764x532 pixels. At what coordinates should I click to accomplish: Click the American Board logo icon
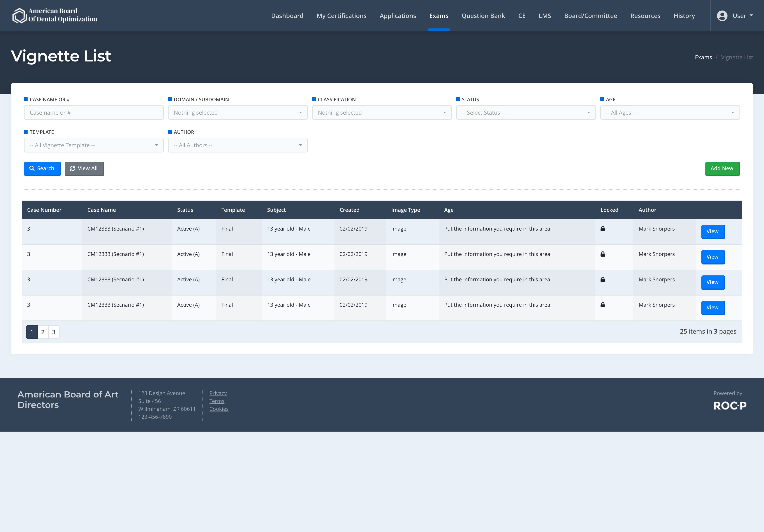tap(19, 15)
